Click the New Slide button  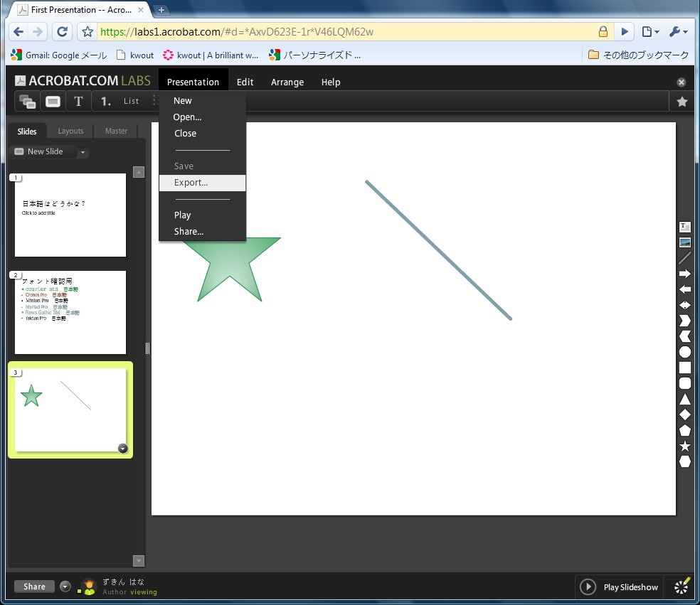point(43,151)
